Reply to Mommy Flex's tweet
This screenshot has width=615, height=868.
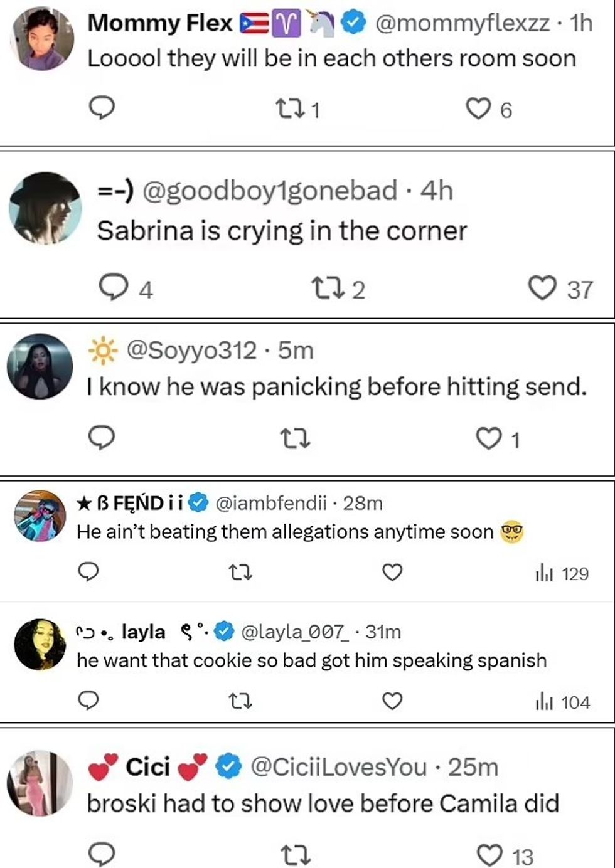point(102,109)
